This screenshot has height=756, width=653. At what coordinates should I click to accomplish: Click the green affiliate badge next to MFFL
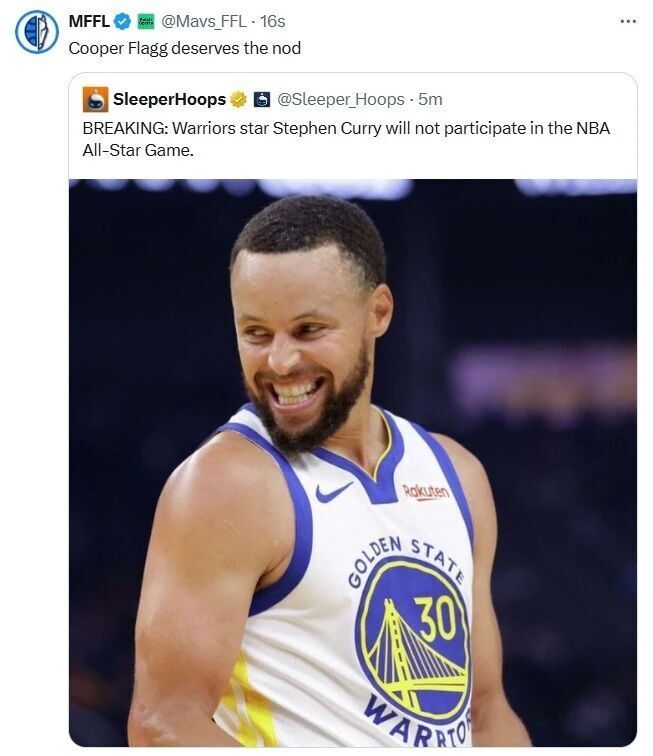(x=146, y=21)
